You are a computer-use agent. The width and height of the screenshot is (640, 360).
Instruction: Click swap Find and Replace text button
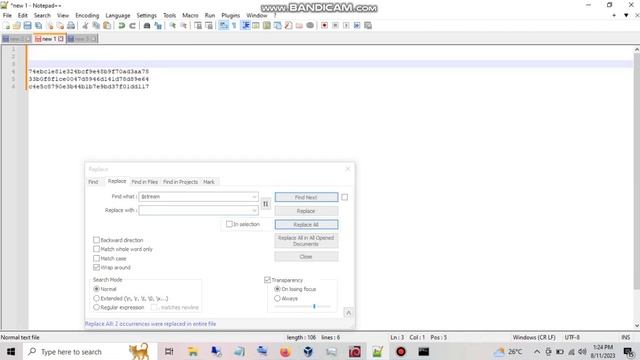266,204
